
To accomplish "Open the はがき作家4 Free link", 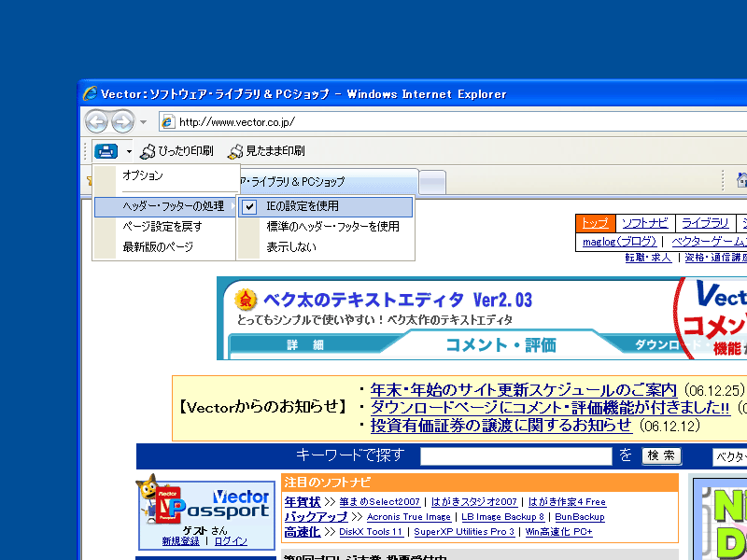I will pyautogui.click(x=567, y=502).
